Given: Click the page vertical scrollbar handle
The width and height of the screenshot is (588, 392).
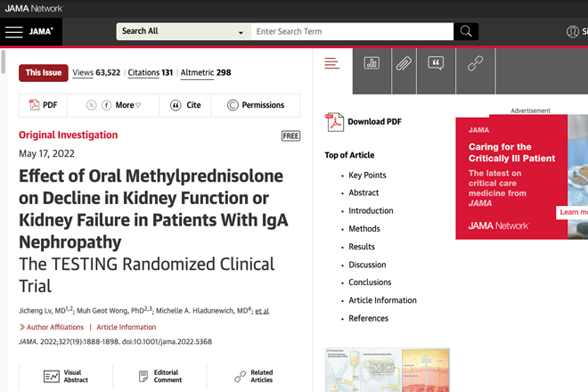Looking at the screenshot, I should (x=3, y=62).
